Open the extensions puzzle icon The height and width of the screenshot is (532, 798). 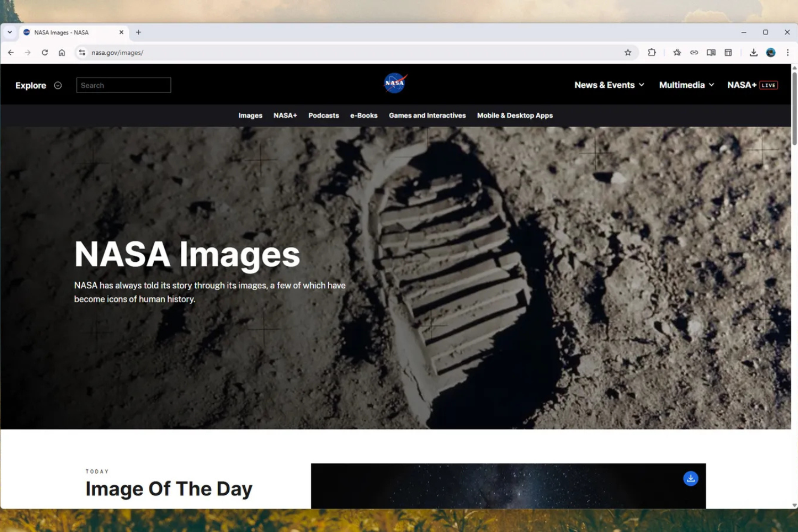coord(652,53)
